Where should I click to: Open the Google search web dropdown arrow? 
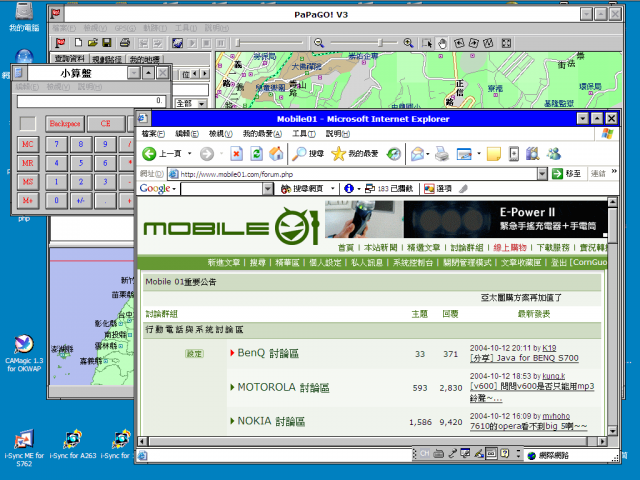click(333, 188)
